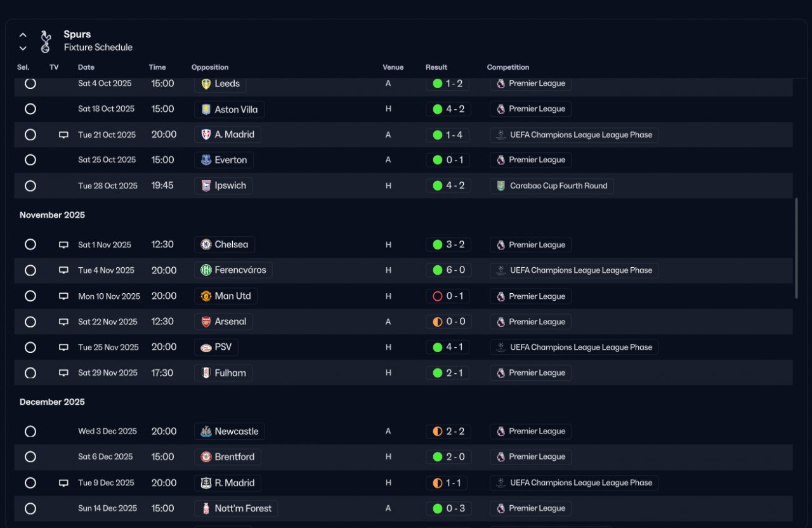The height and width of the screenshot is (528, 812).
Task: Click the up chevron beside Spurs
Action: (23, 35)
